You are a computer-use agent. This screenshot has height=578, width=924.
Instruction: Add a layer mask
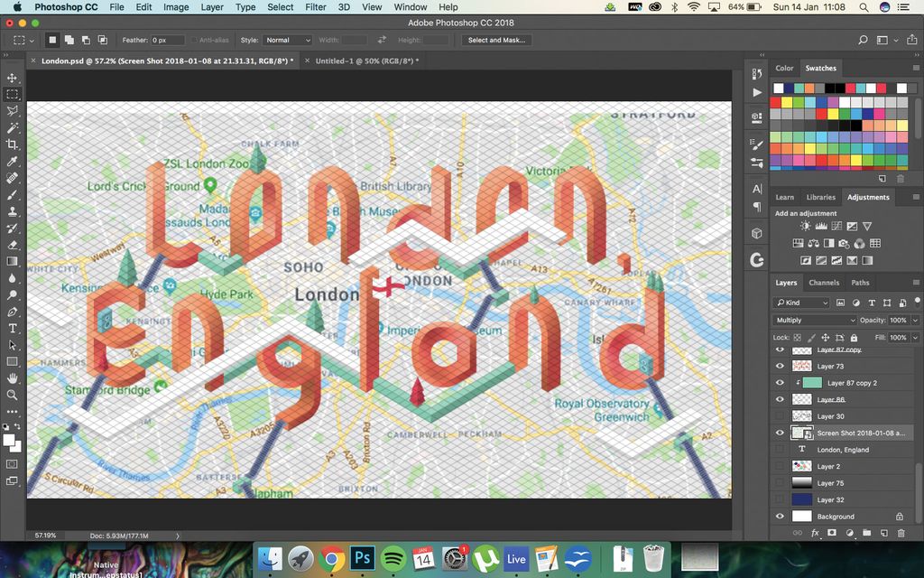click(831, 533)
